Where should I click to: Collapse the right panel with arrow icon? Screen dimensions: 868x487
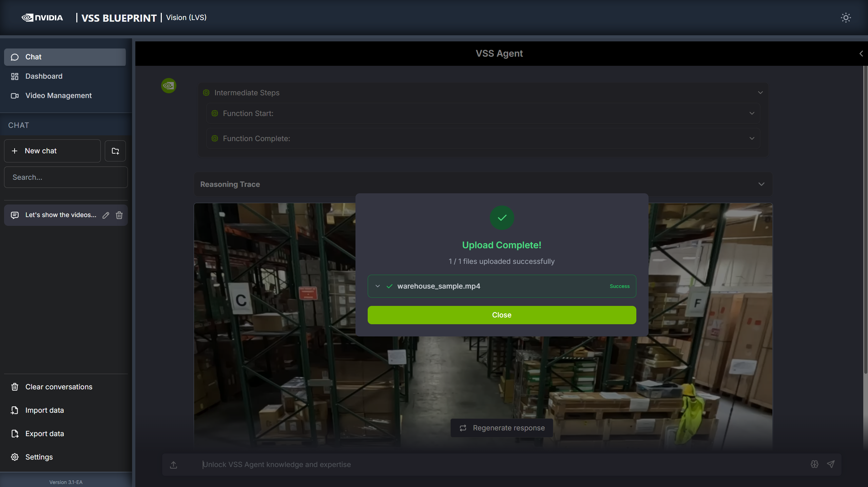861,54
